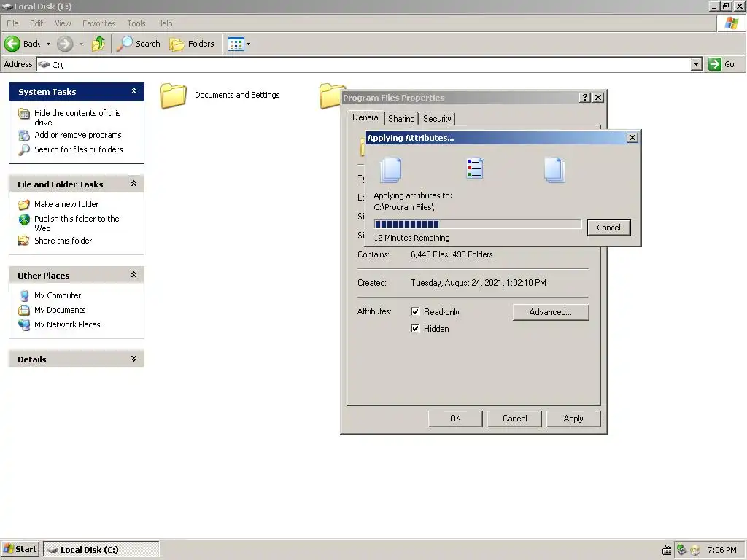Image resolution: width=747 pixels, height=560 pixels.
Task: Click the keyboard tray icon
Action: click(x=667, y=551)
